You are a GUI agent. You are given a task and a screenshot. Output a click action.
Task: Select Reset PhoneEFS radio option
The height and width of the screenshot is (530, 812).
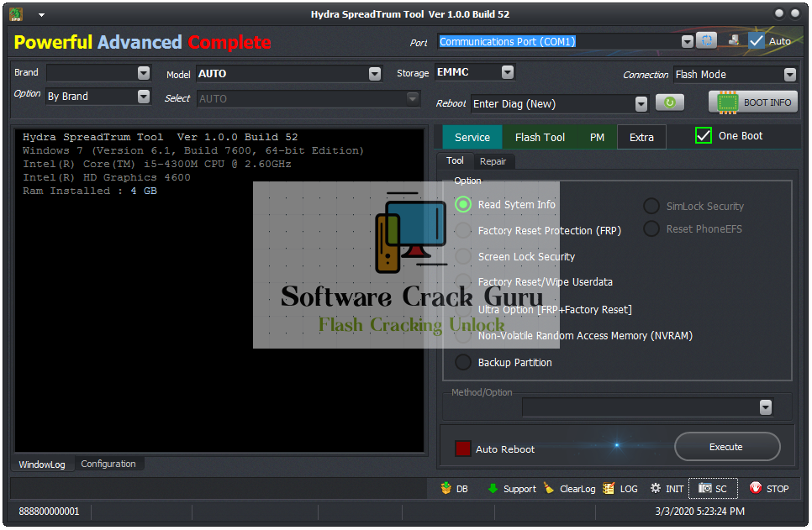coord(651,228)
